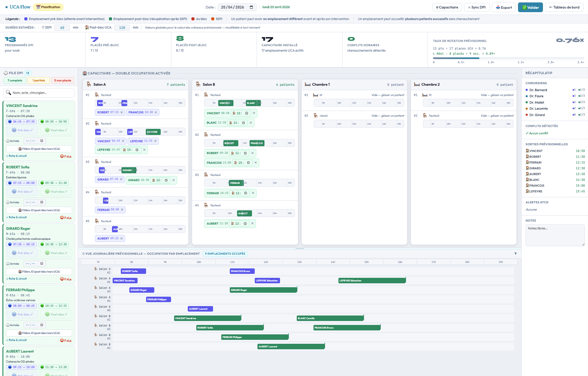Remove AUBERT 11:20 chip in Salon B
Screen dimensions: 588x376
252,223
